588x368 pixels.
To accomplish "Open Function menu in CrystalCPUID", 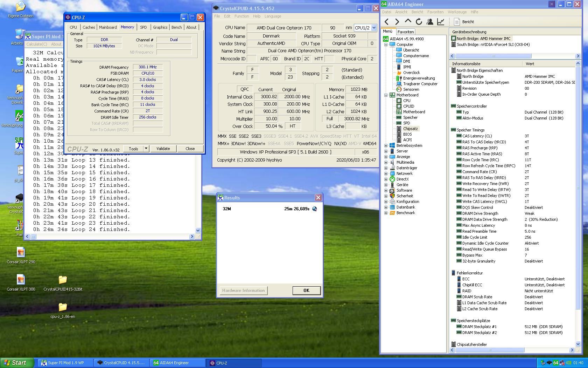I will point(241,16).
